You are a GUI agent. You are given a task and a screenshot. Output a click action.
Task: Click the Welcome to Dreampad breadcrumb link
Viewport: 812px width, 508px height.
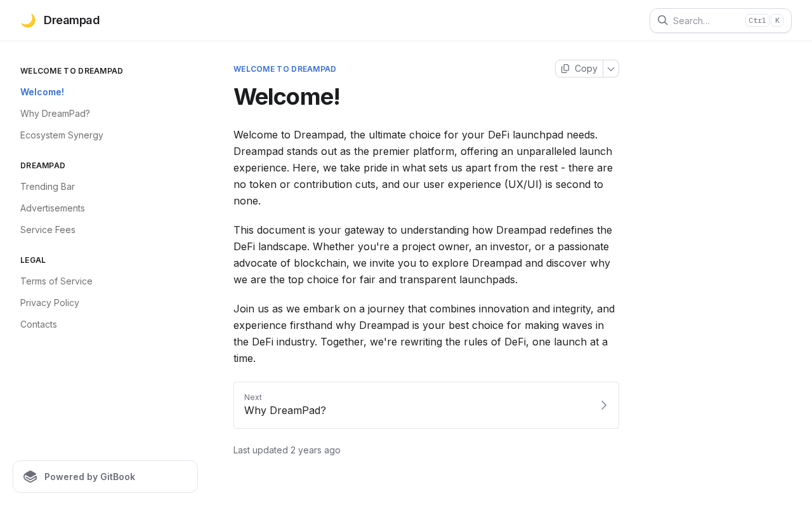point(285,69)
